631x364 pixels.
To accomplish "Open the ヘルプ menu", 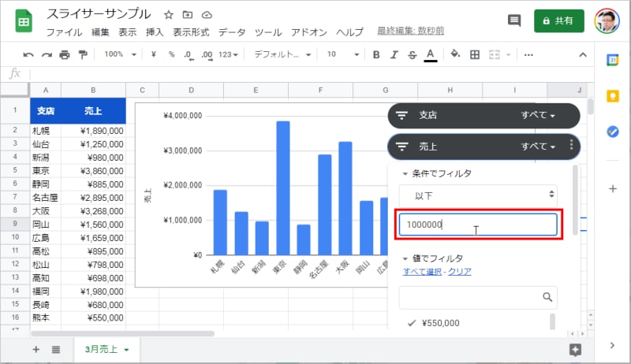I will [349, 32].
